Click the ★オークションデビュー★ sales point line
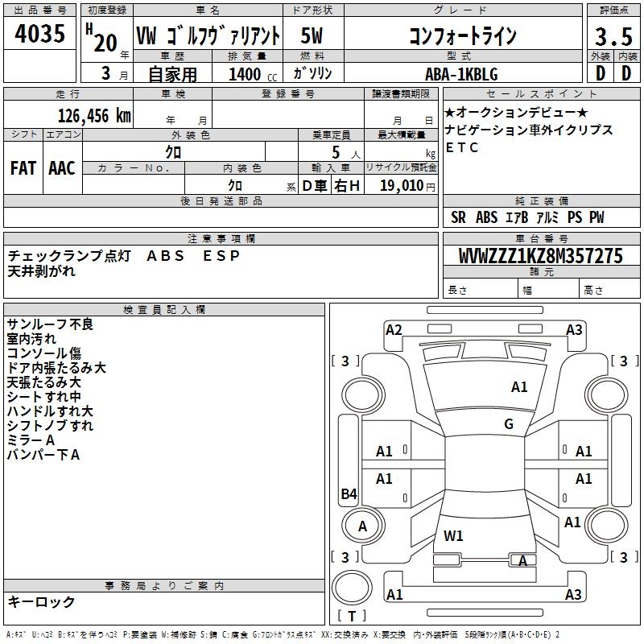Image resolution: width=644 pixels, height=644 pixels. pyautogui.click(x=516, y=112)
